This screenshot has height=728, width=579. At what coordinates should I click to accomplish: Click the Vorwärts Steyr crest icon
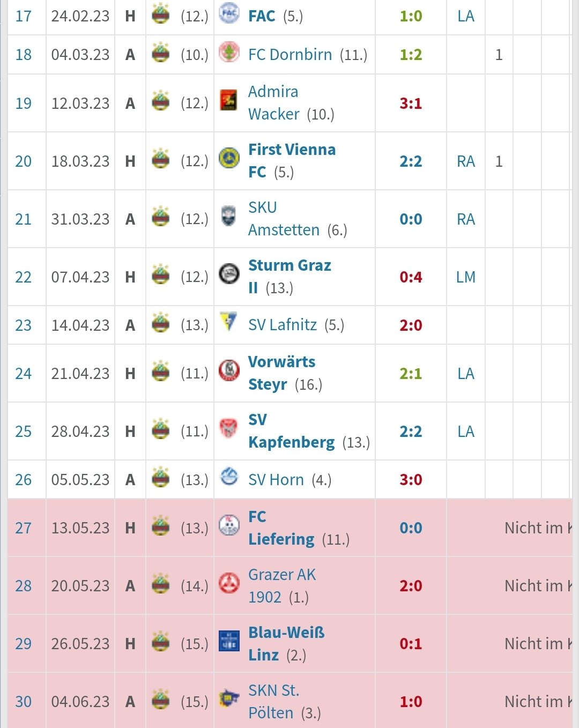tap(229, 370)
